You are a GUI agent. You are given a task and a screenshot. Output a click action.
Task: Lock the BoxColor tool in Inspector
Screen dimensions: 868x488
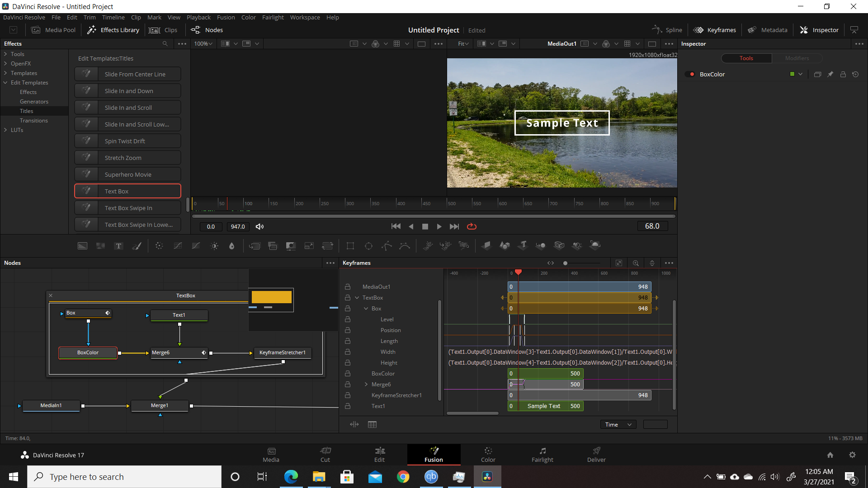(843, 74)
